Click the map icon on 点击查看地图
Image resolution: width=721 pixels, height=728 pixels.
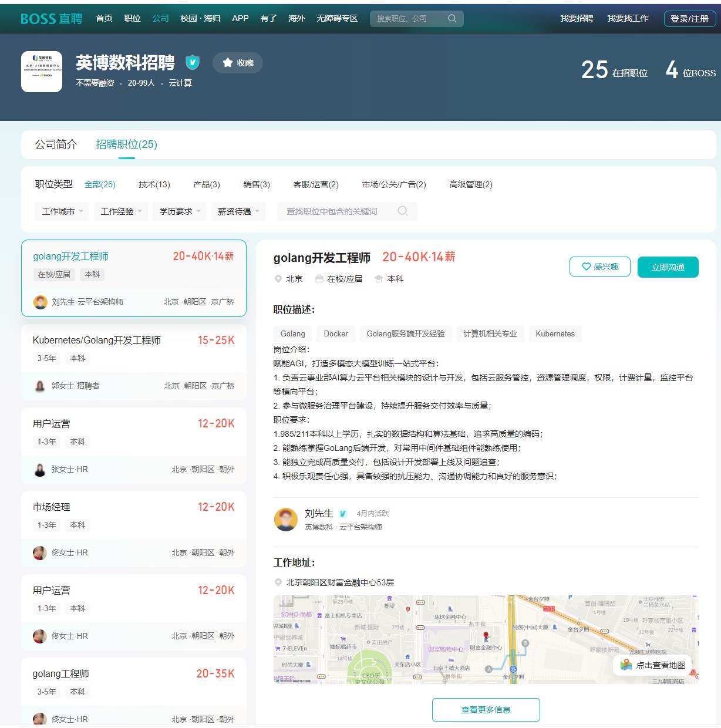(x=626, y=665)
